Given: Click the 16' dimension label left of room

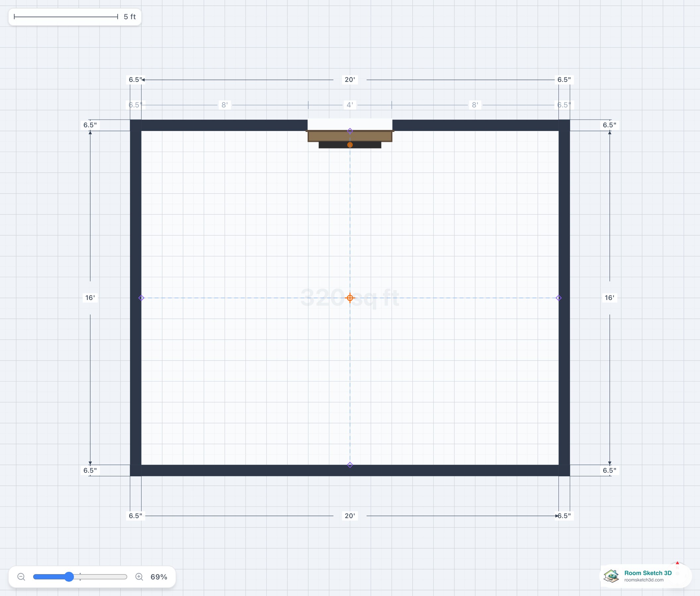Looking at the screenshot, I should point(90,298).
